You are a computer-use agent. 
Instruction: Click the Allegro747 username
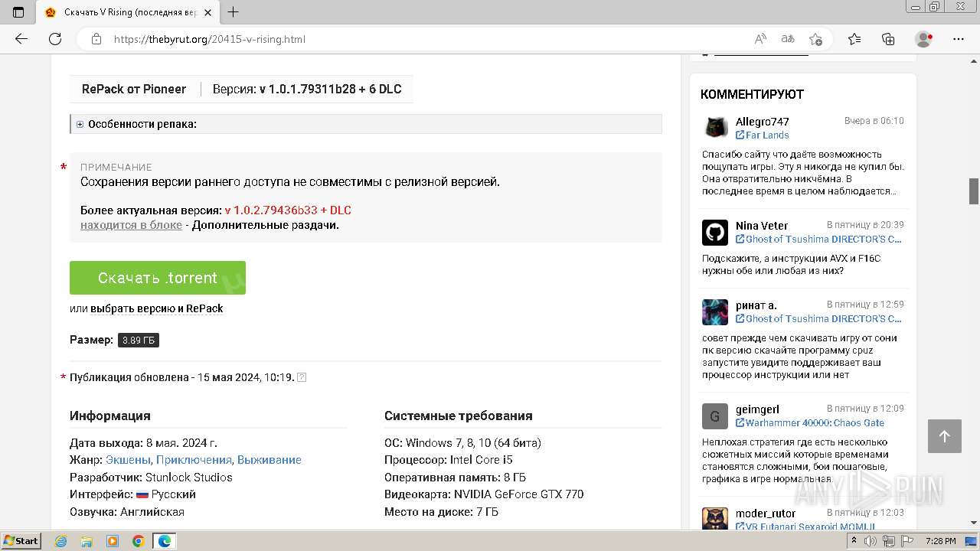click(763, 121)
